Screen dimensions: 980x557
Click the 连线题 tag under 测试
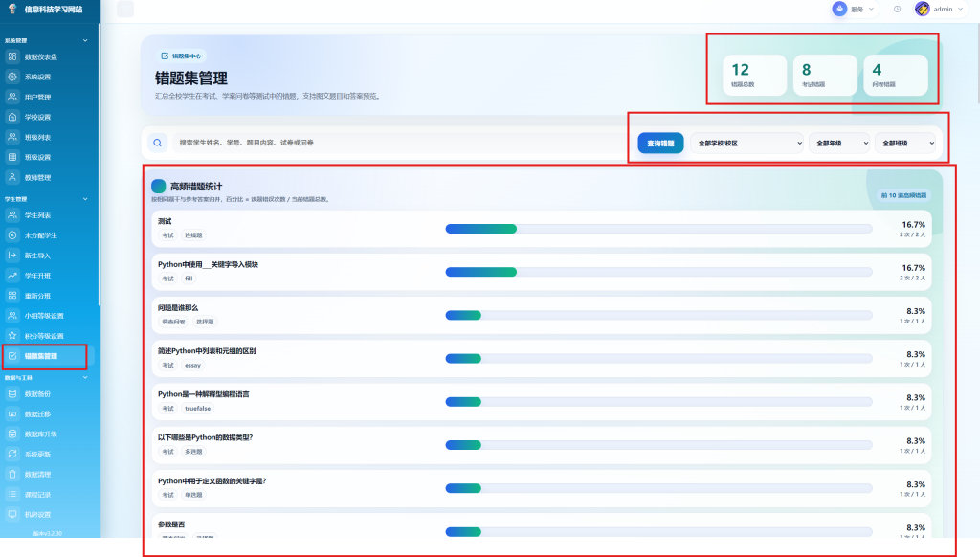pos(193,235)
